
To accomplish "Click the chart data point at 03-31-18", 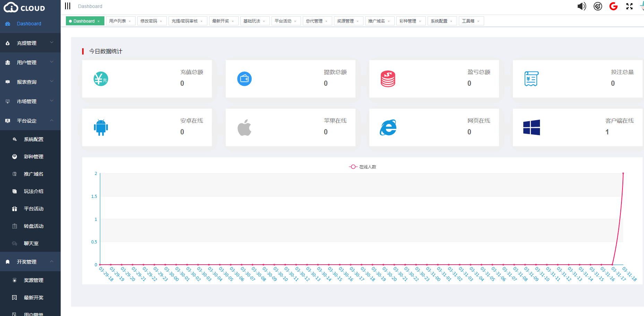I will click(623, 173).
